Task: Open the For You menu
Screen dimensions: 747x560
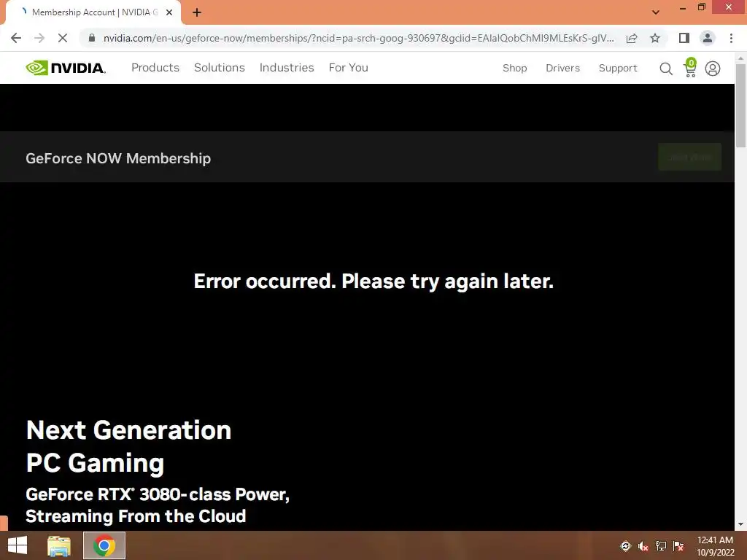Action: (348, 68)
